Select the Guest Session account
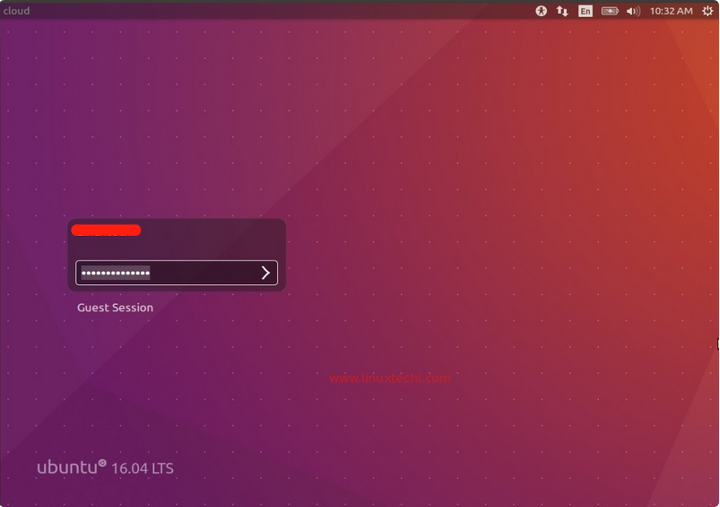Viewport: 720px width, 507px height. pyautogui.click(x=115, y=308)
